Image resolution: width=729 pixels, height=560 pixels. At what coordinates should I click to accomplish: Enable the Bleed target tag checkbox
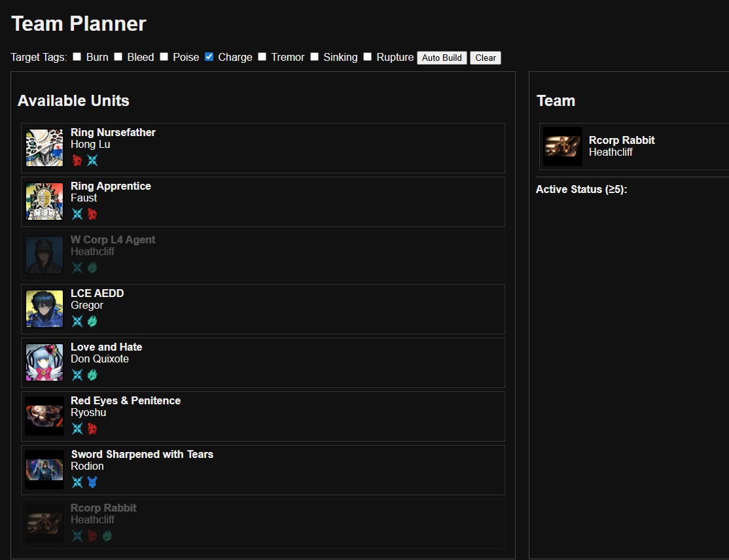(x=118, y=57)
